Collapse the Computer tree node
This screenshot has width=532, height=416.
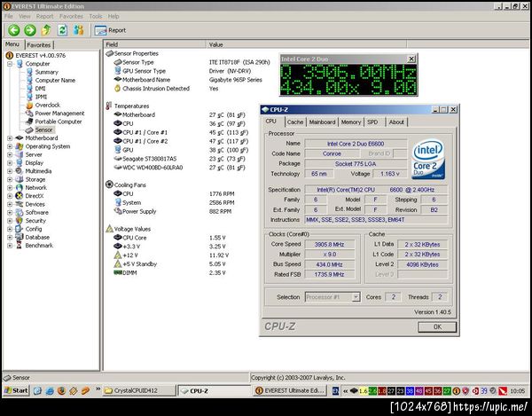9,64
